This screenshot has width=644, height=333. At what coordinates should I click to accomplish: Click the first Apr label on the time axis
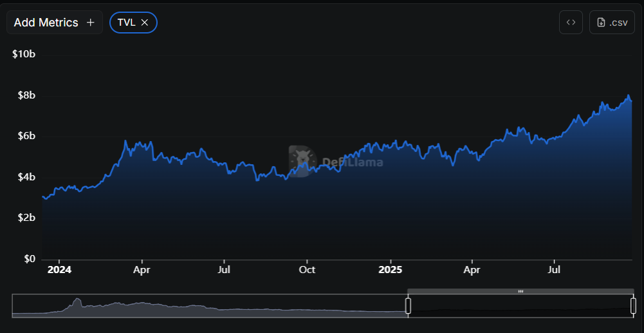coord(142,269)
